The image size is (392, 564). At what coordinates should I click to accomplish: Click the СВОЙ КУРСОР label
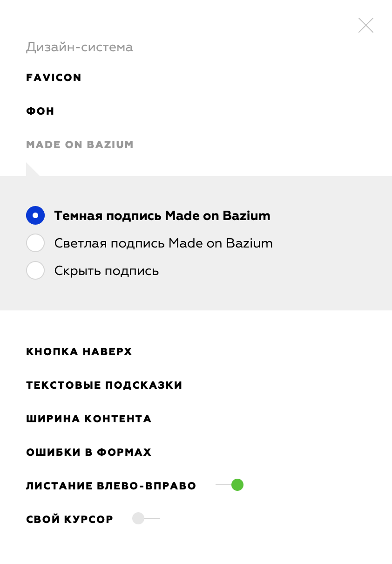[x=69, y=519]
